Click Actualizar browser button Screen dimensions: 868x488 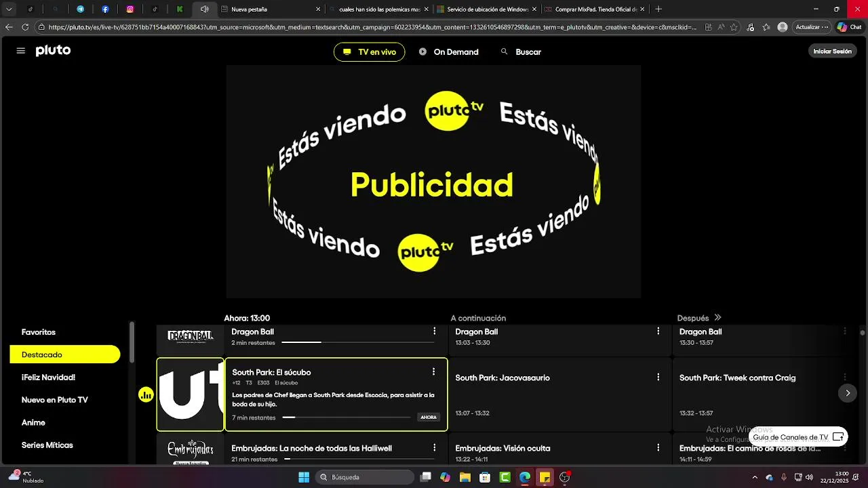[x=812, y=27]
